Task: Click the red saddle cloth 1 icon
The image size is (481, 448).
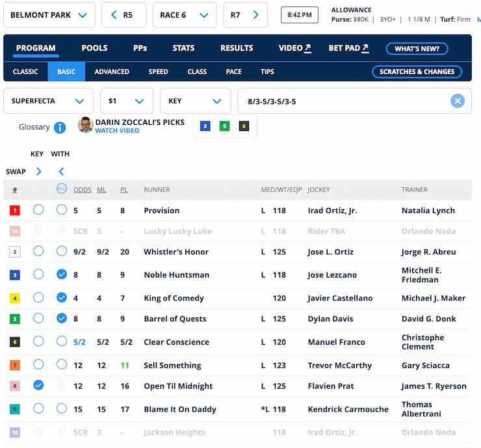Action: click(15, 211)
